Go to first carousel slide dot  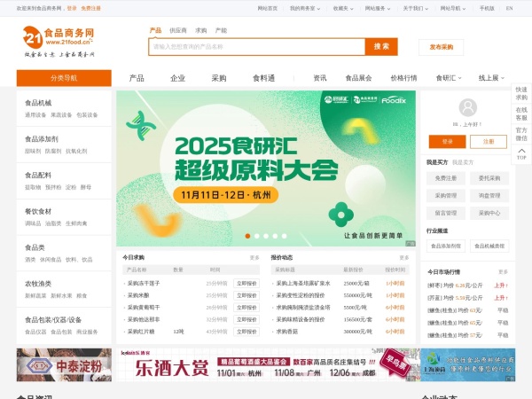click(247, 236)
